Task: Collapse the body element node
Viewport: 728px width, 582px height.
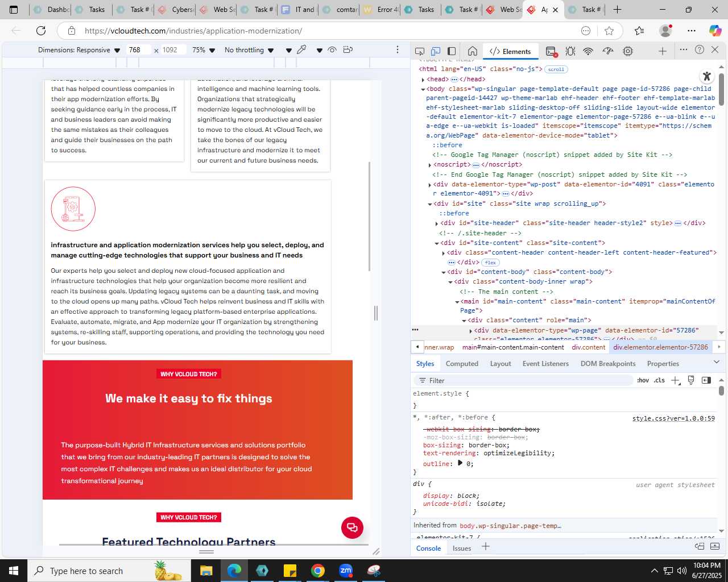Action: click(x=423, y=89)
